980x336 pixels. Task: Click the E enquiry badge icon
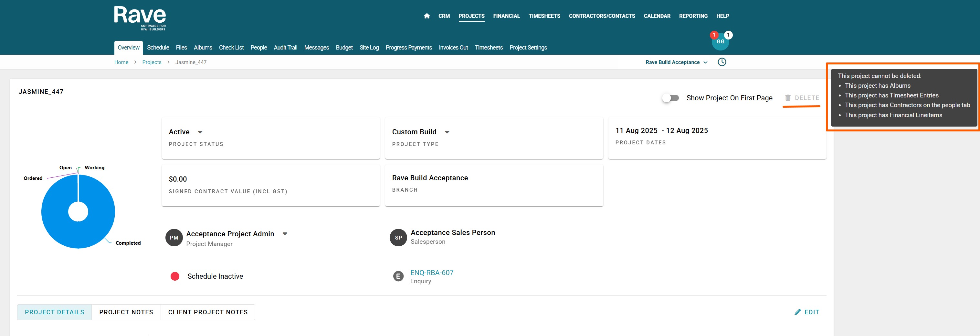(x=398, y=276)
